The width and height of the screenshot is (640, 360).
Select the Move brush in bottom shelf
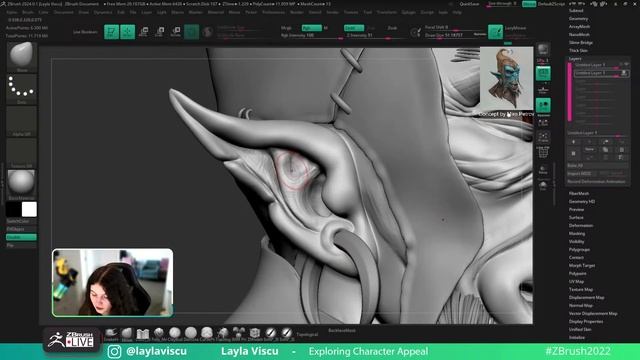click(x=127, y=334)
